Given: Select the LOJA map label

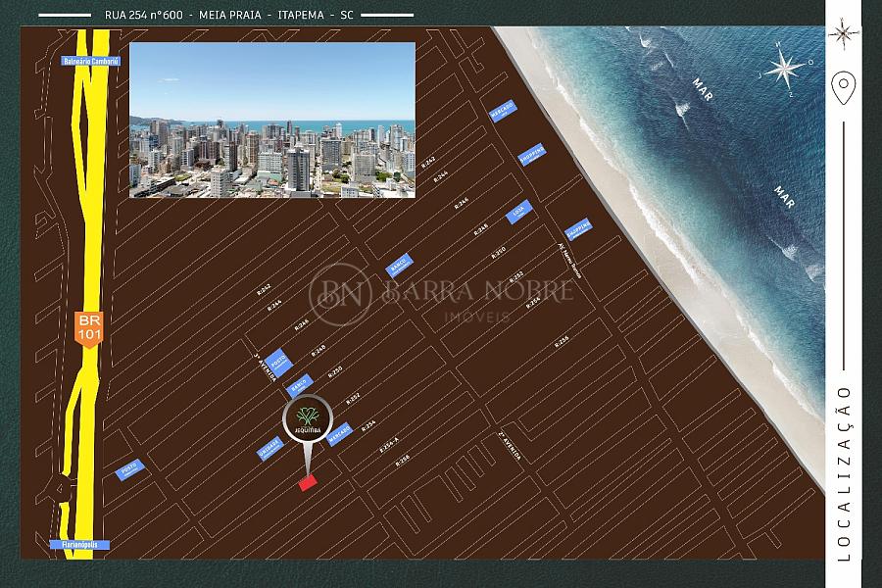Looking at the screenshot, I should [x=518, y=213].
